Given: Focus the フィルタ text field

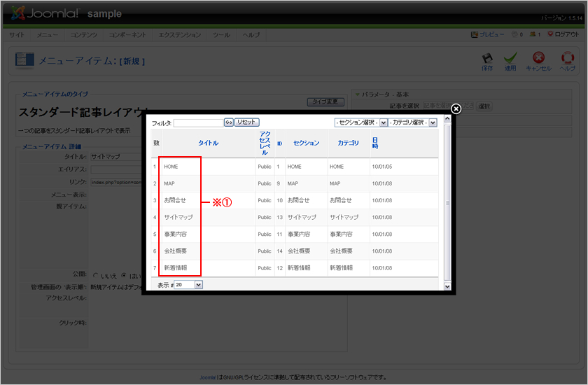Looking at the screenshot, I should click(198, 123).
